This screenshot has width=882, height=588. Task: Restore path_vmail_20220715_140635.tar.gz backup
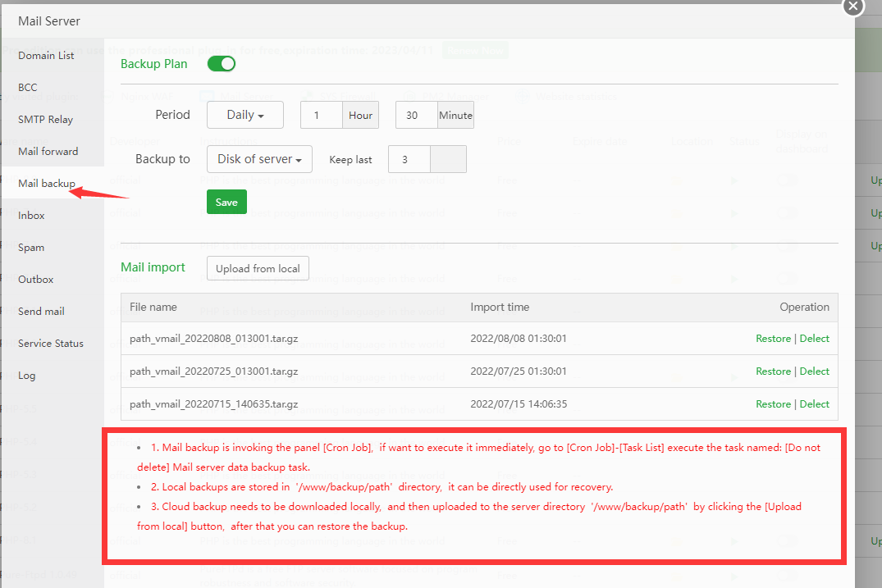point(774,404)
